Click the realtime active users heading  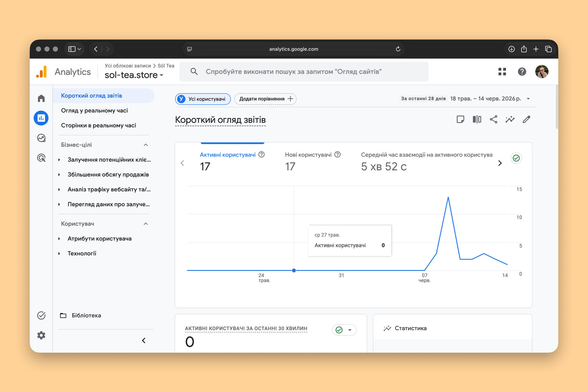coord(246,328)
